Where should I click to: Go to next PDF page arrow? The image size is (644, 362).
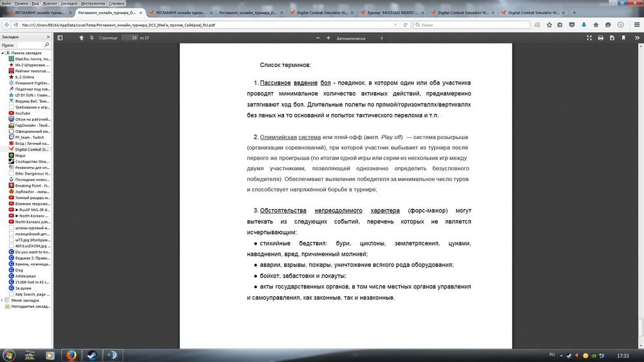pos(91,38)
